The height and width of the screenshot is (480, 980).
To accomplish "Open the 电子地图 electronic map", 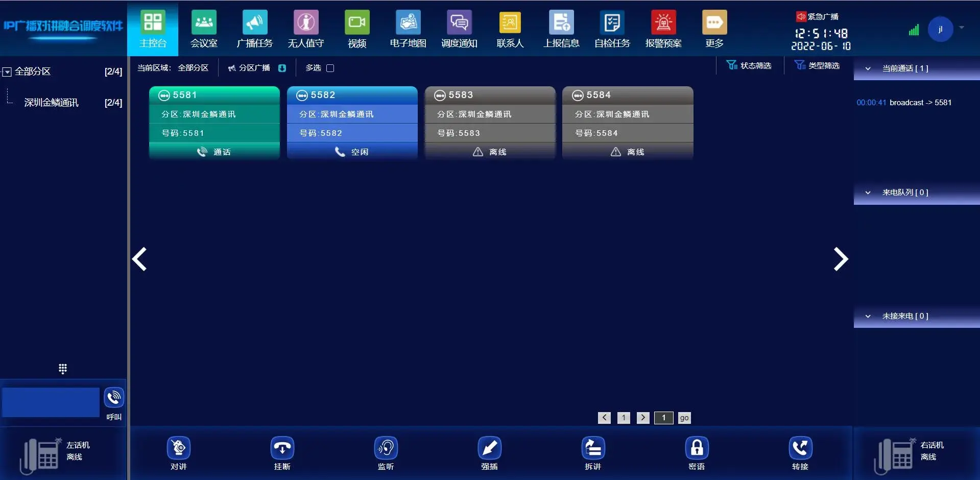I will point(408,29).
